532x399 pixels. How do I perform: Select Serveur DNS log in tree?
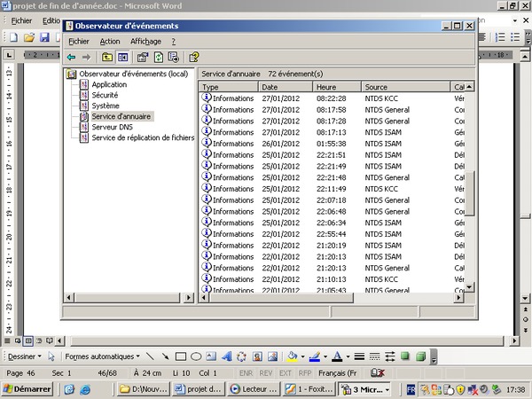click(x=112, y=127)
